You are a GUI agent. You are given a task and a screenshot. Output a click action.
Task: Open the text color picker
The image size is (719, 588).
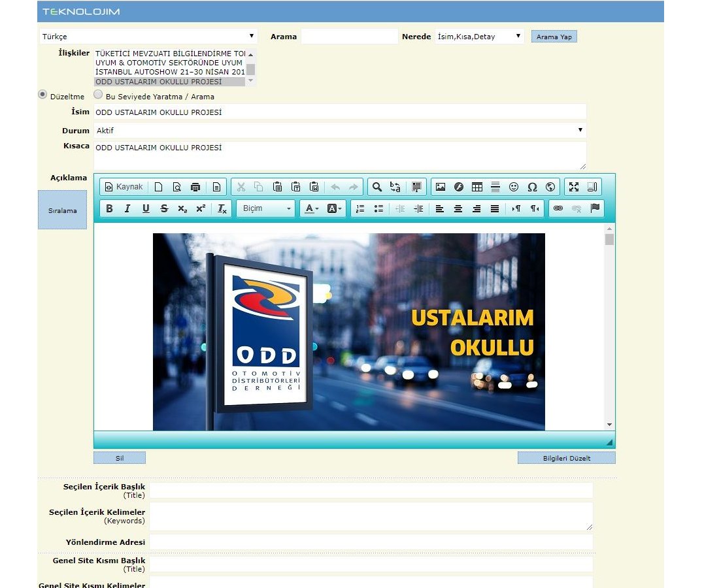(x=312, y=208)
